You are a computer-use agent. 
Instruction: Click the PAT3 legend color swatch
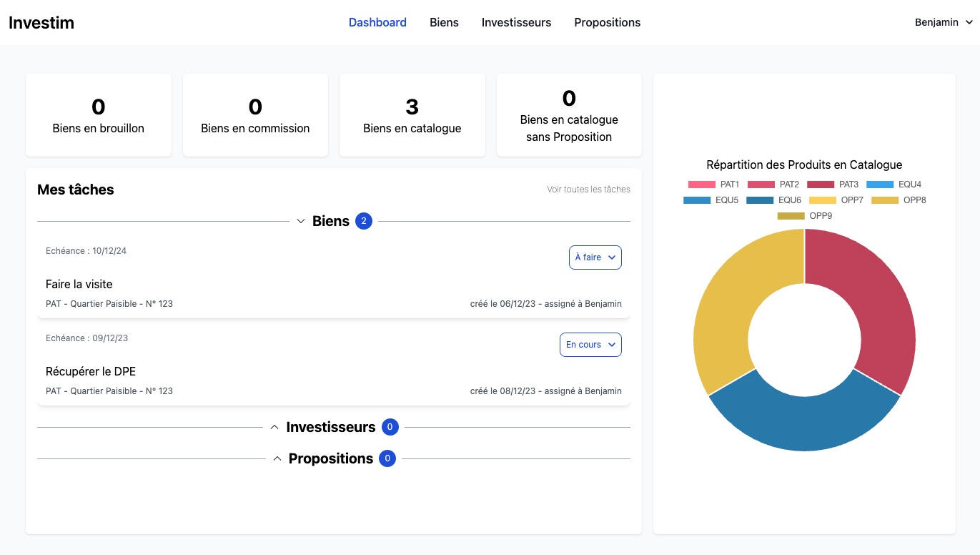(x=820, y=185)
